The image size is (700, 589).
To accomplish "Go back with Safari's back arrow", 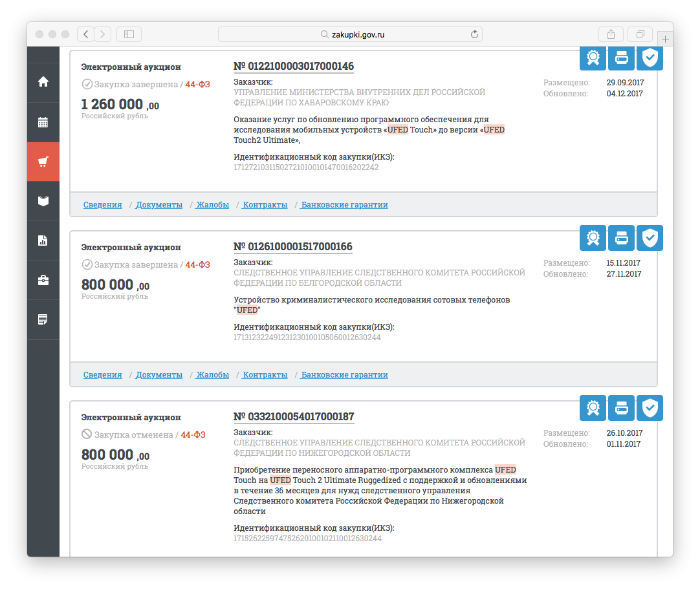I will (x=86, y=34).
